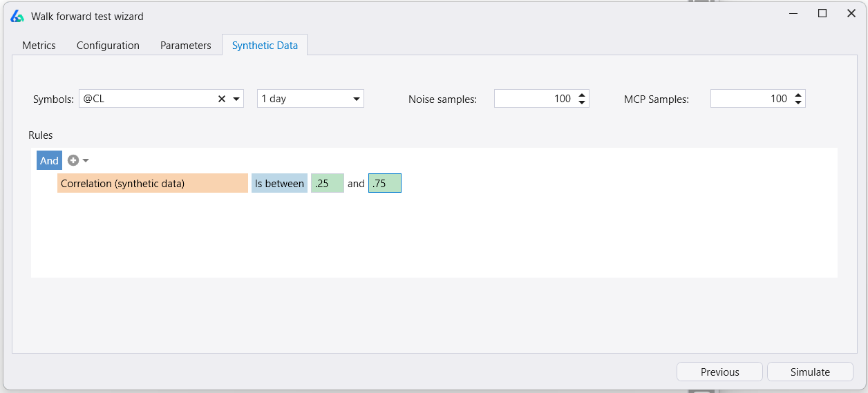Viewport: 868px width, 393px height.
Task: Decrease Noise samples using down arrow
Action: 582,103
